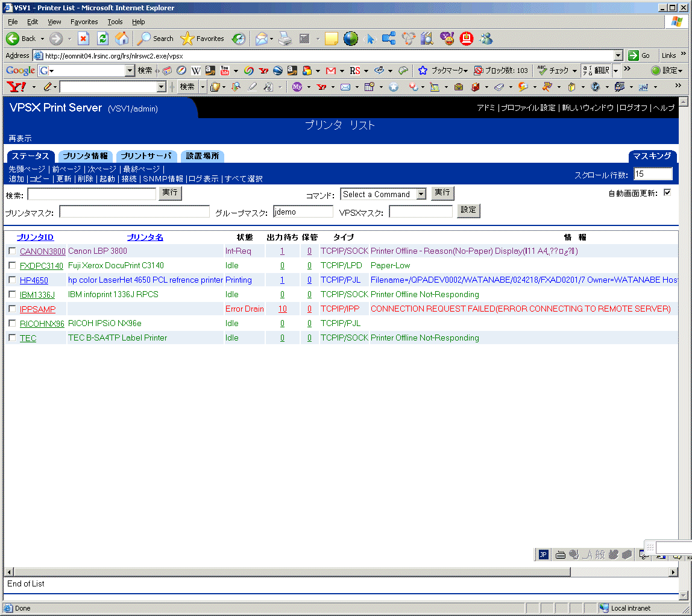Click the YouTube icon in Google toolbar
Viewport: 692px width, 616px height.
point(225,71)
